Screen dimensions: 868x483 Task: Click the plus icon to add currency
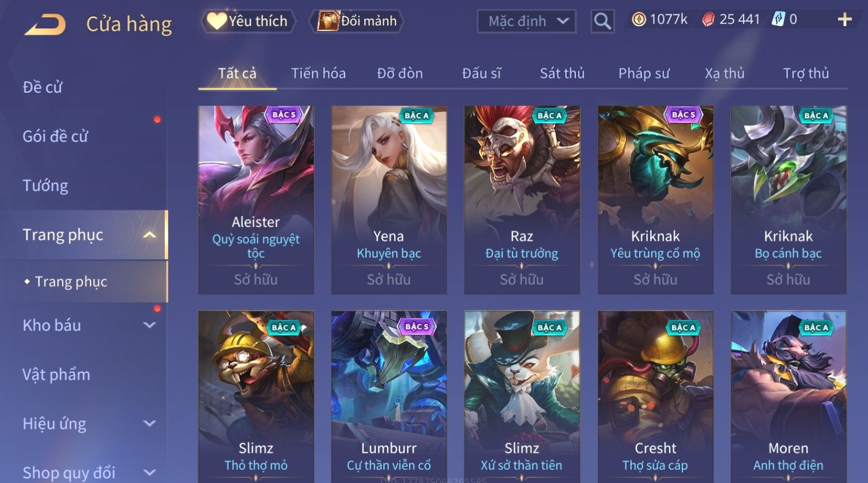(844, 20)
